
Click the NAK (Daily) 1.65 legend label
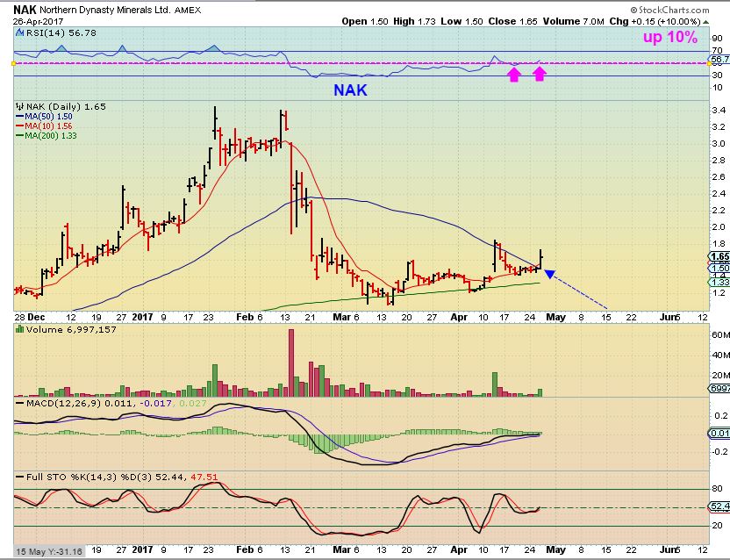pyautogui.click(x=66, y=106)
